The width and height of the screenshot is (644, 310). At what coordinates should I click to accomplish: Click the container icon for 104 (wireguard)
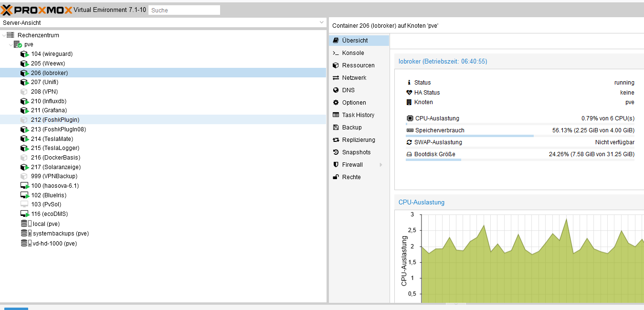tap(25, 54)
